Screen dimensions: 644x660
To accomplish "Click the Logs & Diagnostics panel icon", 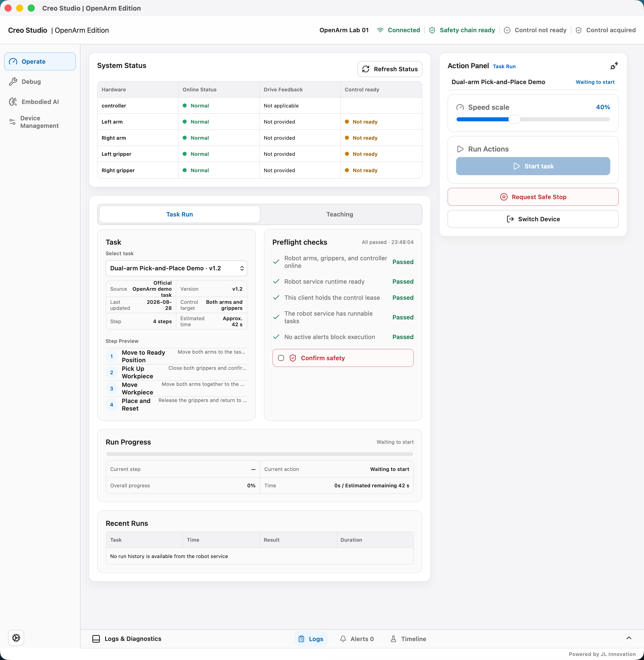I will 96,639.
